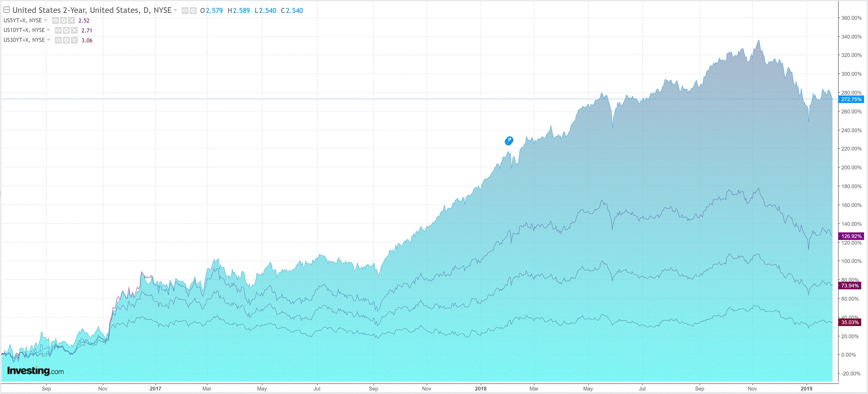
Task: Remove the US30YT=X comparison series
Action: 74,40
